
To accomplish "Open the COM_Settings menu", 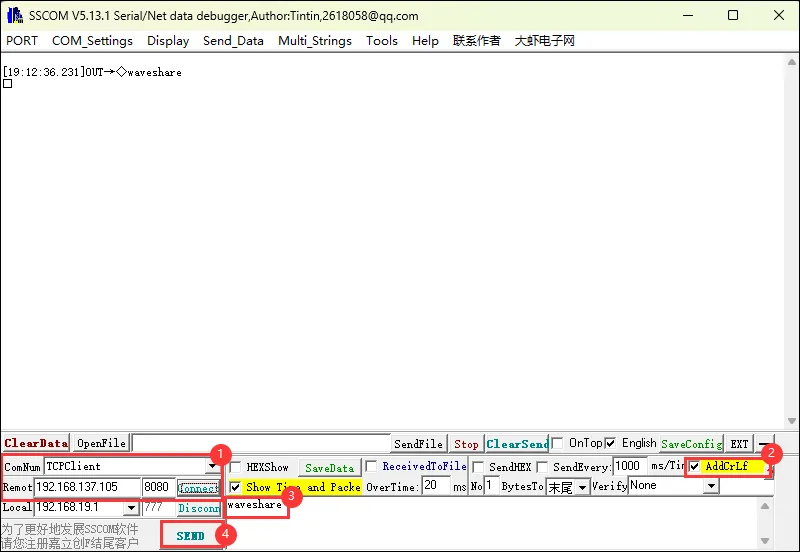I will point(92,41).
